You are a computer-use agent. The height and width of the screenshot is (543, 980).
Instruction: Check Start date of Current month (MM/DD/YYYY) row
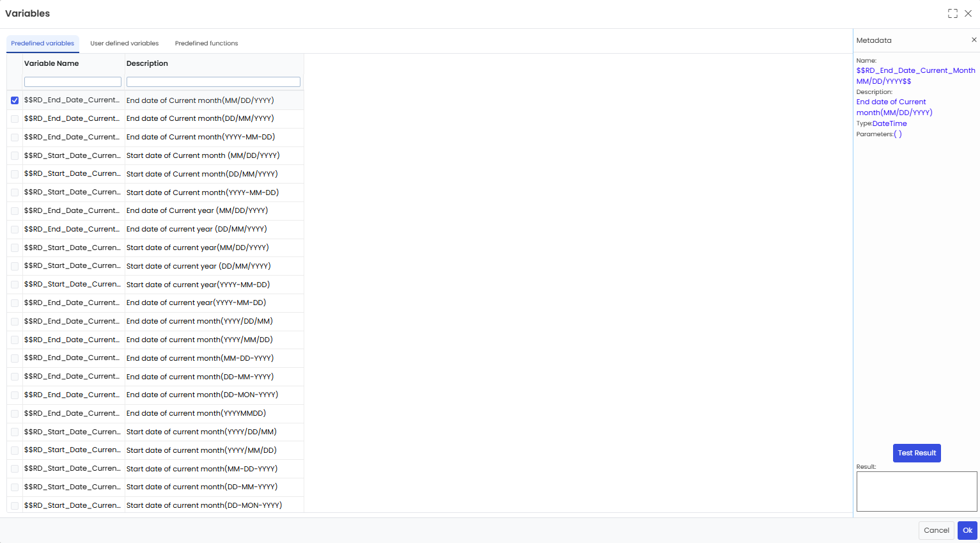click(x=15, y=155)
